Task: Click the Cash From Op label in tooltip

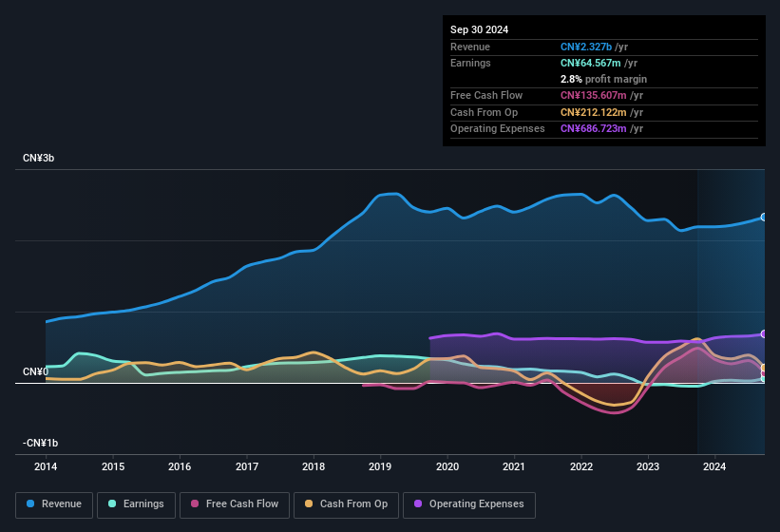Action: pos(484,112)
